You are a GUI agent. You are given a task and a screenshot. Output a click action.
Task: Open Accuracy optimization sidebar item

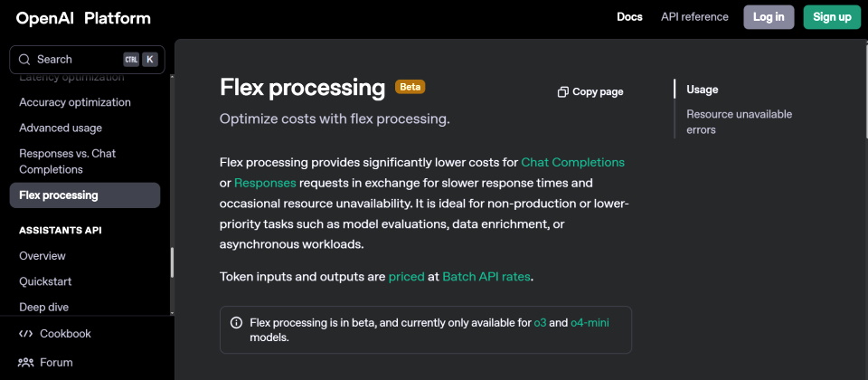pos(75,102)
